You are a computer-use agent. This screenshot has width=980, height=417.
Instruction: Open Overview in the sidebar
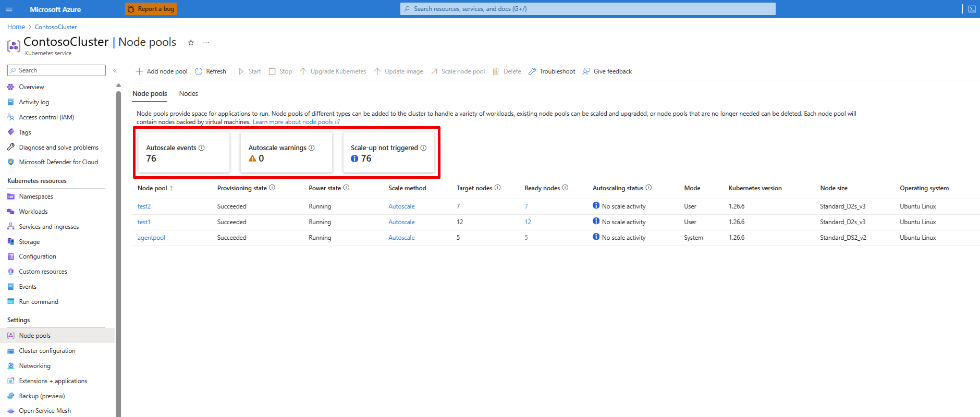point(31,87)
